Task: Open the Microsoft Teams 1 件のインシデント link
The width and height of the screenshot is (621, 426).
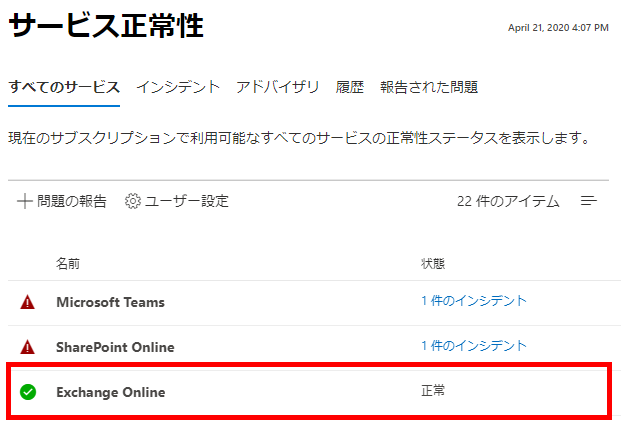Action: [474, 301]
